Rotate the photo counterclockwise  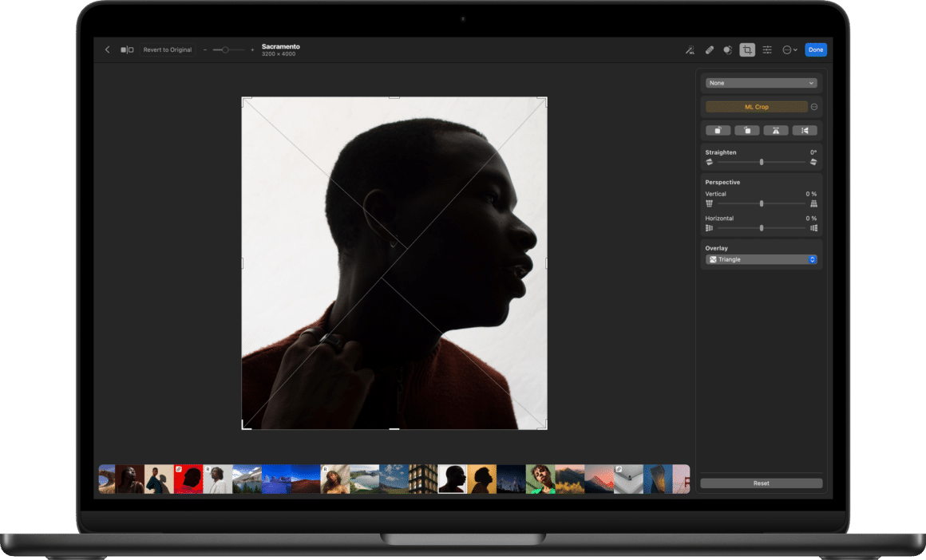tap(718, 130)
